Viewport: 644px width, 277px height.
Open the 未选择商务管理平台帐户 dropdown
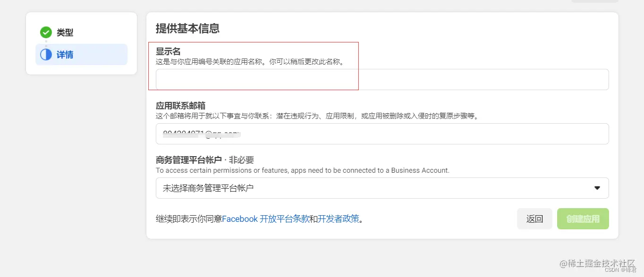point(382,188)
